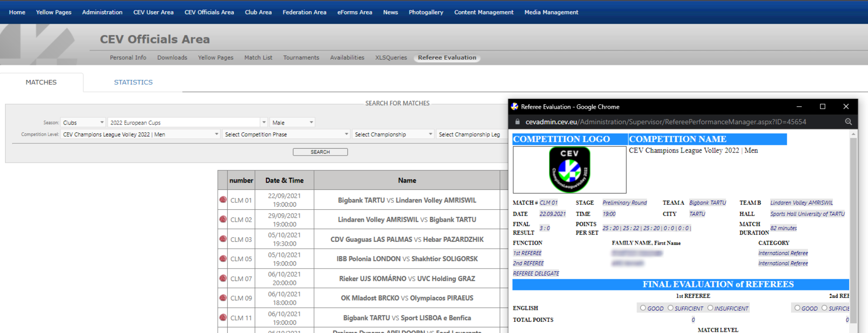
Task: Click OK Mladost BRCKO vs Olympiacos PIRAEUS
Action: coord(407,298)
